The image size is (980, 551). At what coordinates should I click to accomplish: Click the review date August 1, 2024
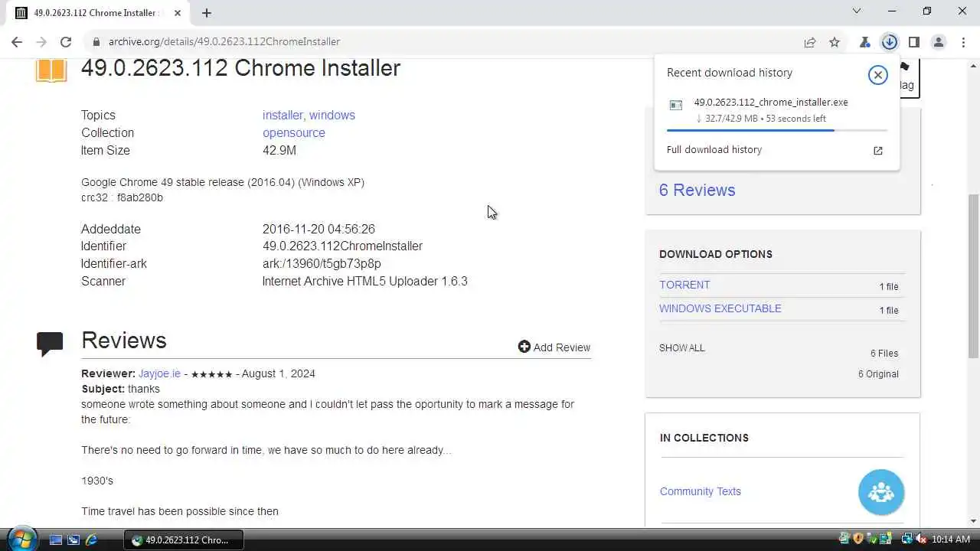[279, 373]
